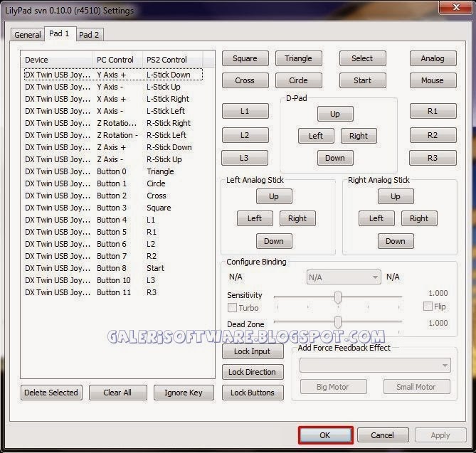Click Right Analog Stick Down button
Screen dimensions: 476x453
396,241
